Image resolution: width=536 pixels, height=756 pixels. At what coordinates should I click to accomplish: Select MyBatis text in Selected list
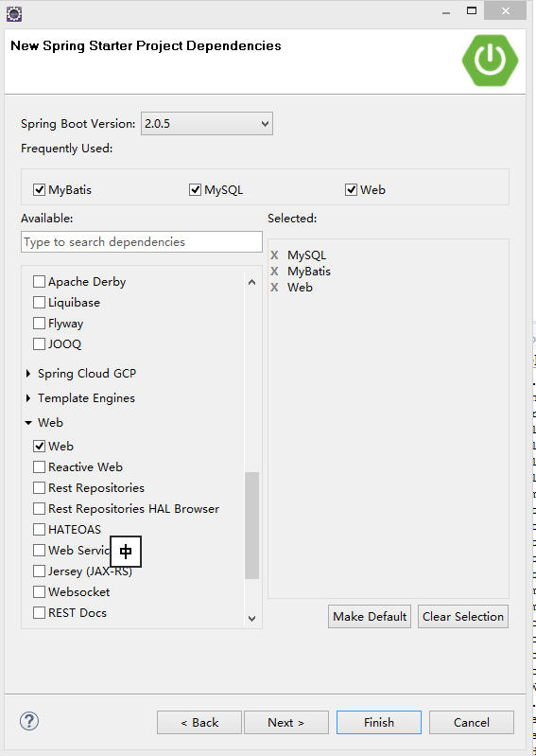pos(309,272)
